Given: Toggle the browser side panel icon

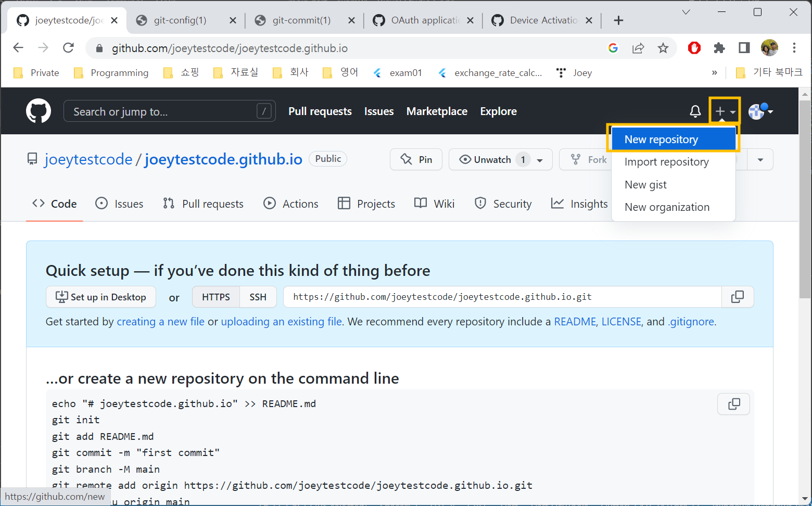Looking at the screenshot, I should tap(744, 48).
